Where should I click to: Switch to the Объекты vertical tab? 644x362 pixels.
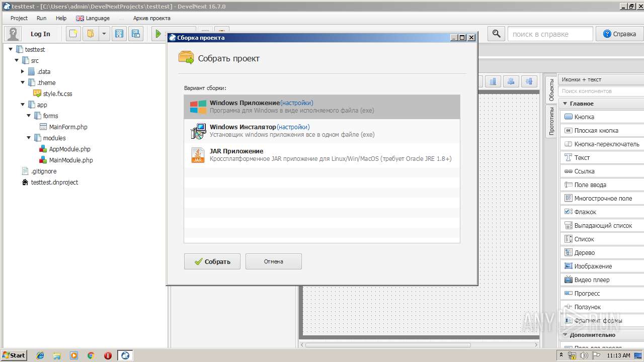(x=551, y=90)
